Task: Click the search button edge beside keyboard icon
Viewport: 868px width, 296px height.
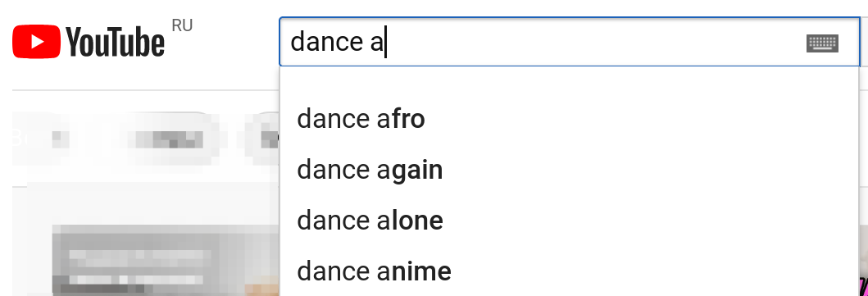Action: pyautogui.click(x=865, y=42)
